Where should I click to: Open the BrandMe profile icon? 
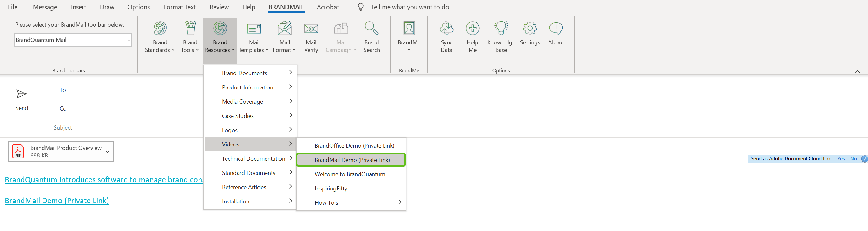pos(409,28)
